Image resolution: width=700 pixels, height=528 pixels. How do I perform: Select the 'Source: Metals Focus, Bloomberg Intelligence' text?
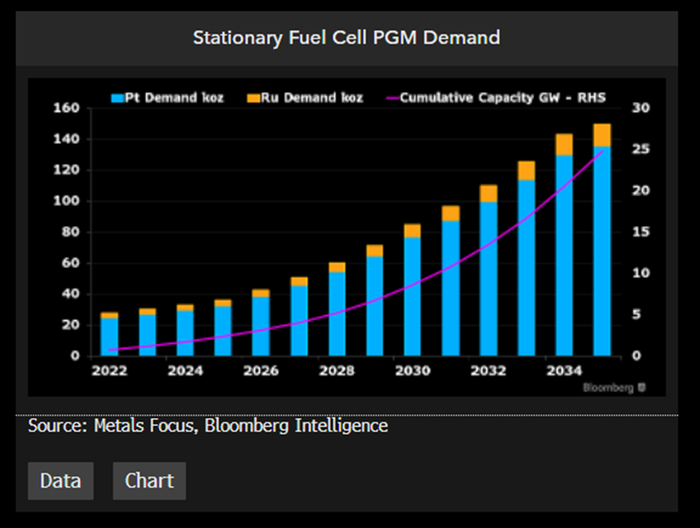(x=208, y=425)
